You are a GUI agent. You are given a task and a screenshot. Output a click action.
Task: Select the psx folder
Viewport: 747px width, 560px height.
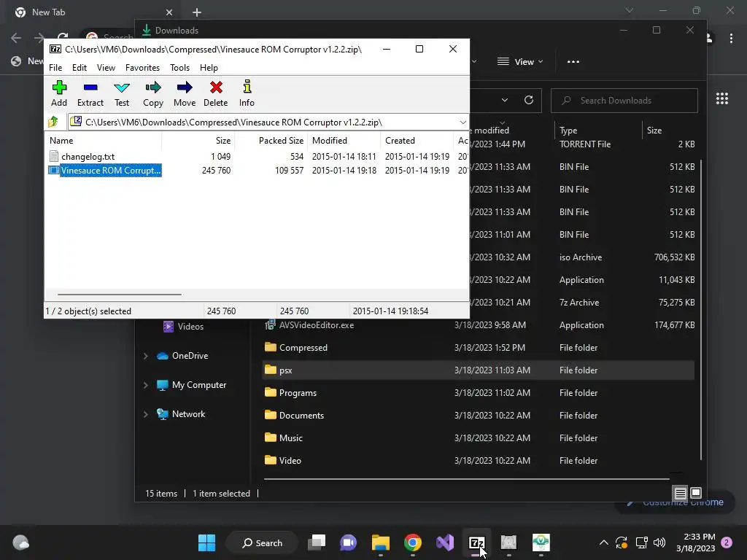pos(479,370)
